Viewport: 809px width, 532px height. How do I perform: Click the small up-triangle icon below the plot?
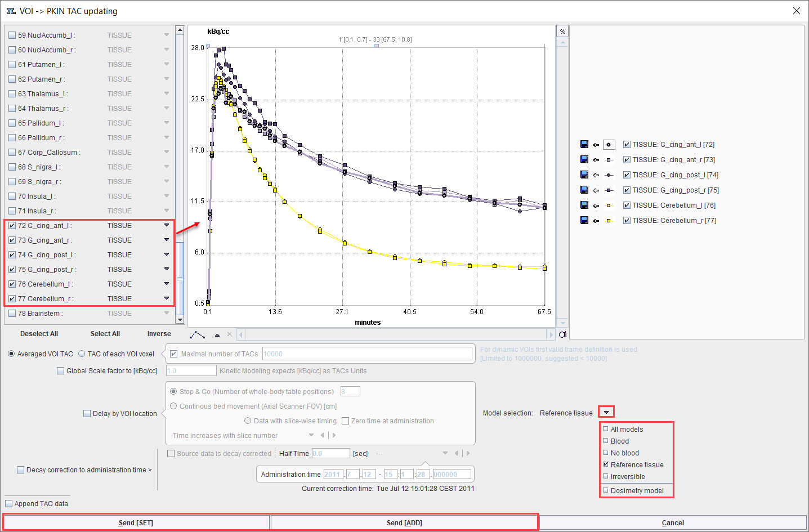point(217,335)
